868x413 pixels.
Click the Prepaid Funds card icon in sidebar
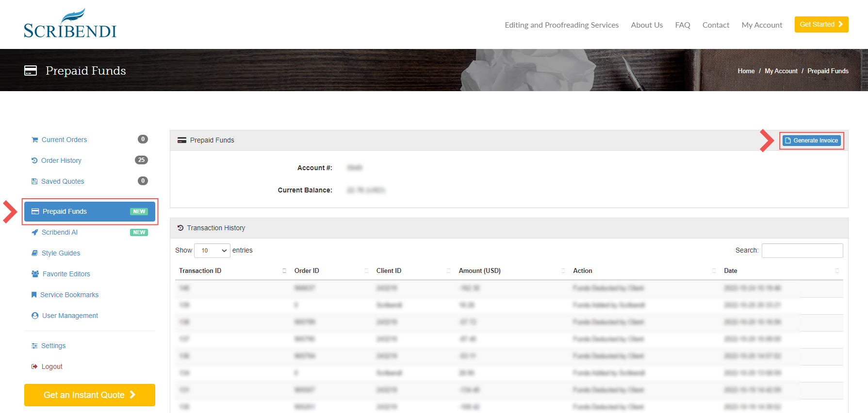tap(35, 211)
